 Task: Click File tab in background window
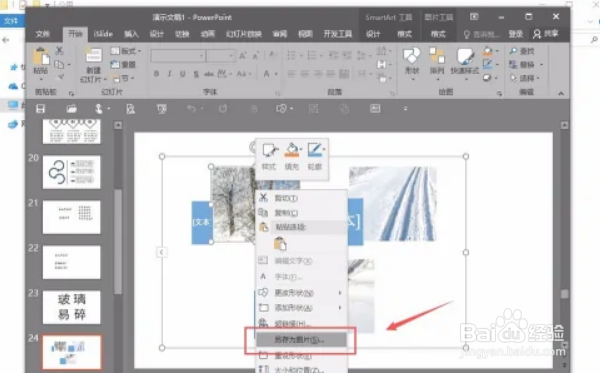click(x=11, y=21)
